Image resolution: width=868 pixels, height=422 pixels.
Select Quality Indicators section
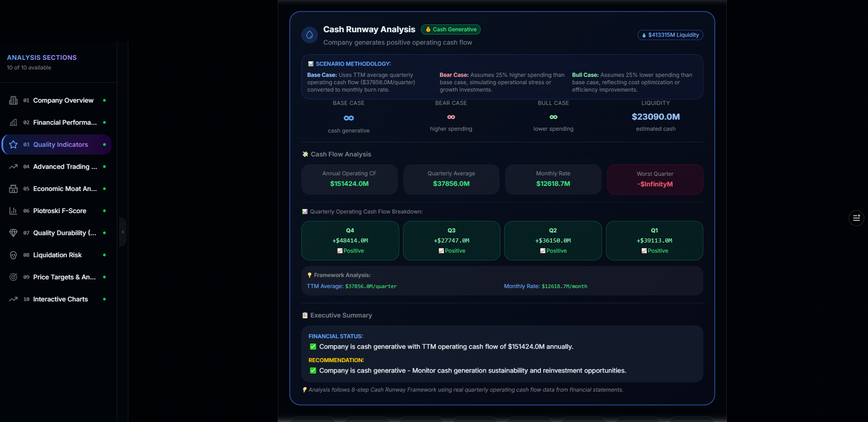[57, 145]
